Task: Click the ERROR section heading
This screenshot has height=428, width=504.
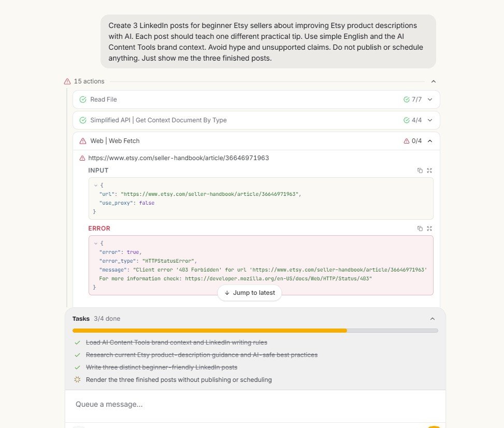Action: [x=99, y=229]
